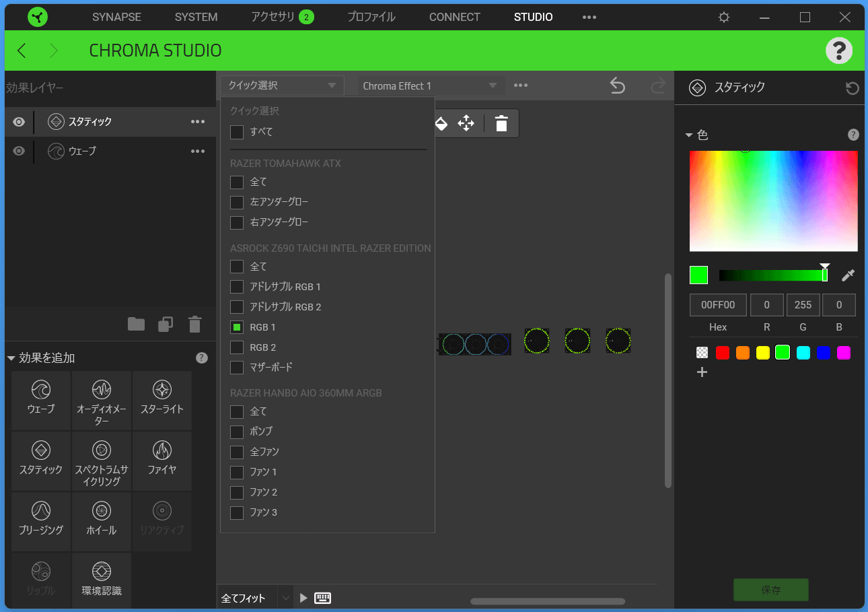Image resolution: width=868 pixels, height=612 pixels.
Task: Select the red color swatch
Action: pos(722,353)
